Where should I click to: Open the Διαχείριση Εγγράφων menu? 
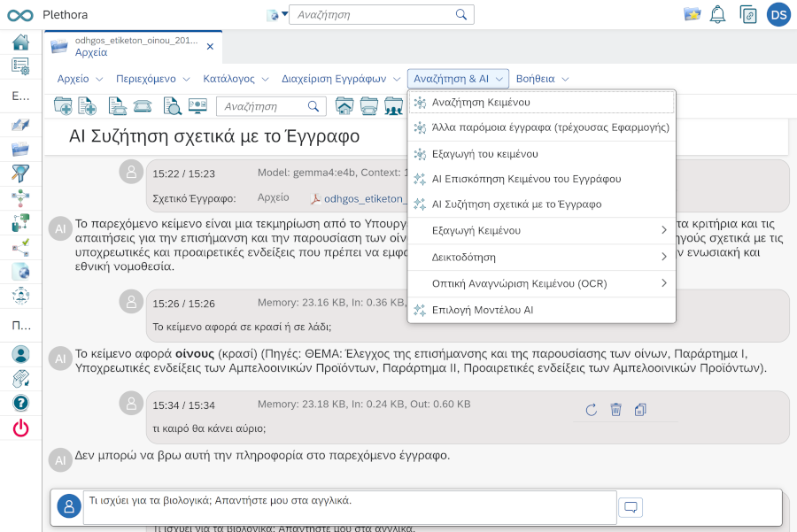coord(341,79)
